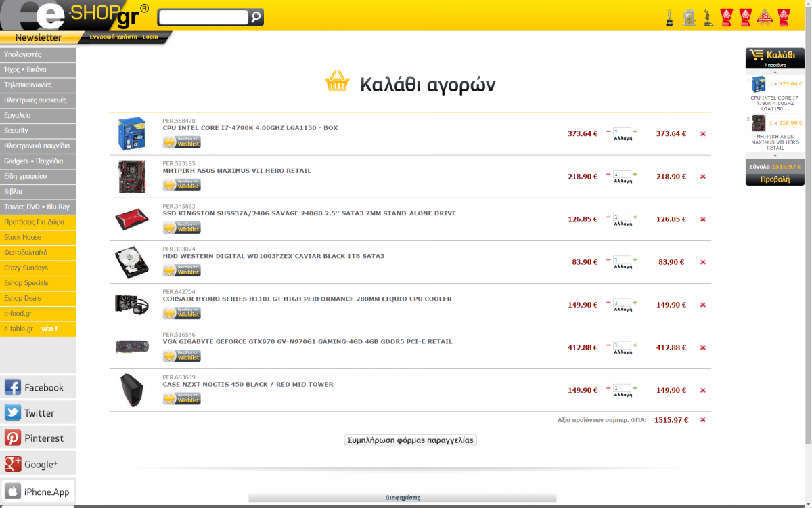Decrease quantity of Corsair H110i GT cooler
The height and width of the screenshot is (508, 812).
point(608,302)
